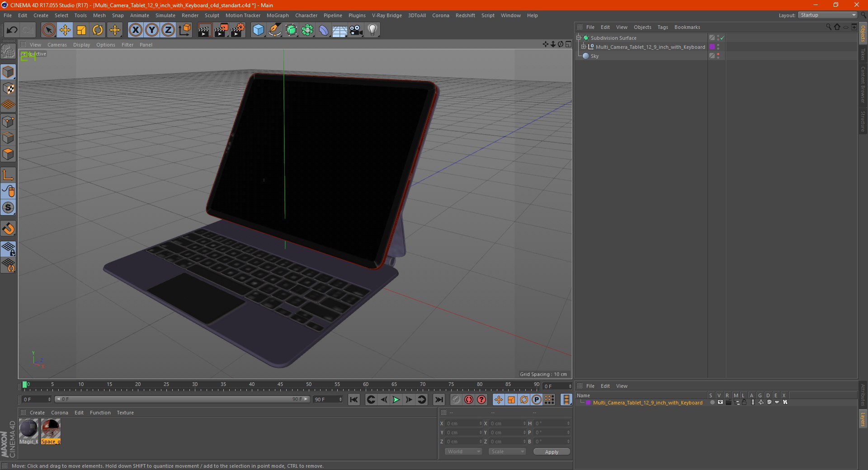Step to the next frame
This screenshot has width=868, height=470.
point(409,399)
